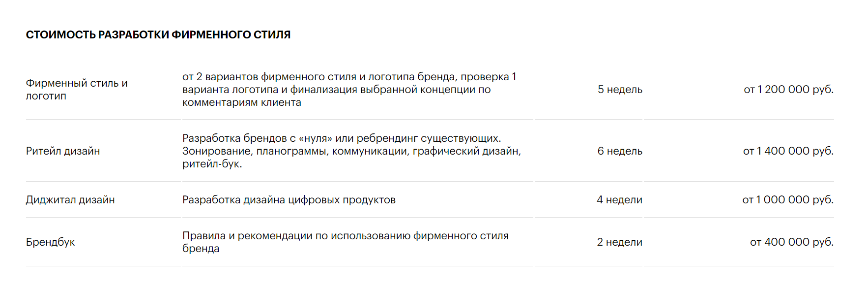This screenshot has height=289, width=868.
Task: Select the "Брендбук" service name
Action: [50, 242]
